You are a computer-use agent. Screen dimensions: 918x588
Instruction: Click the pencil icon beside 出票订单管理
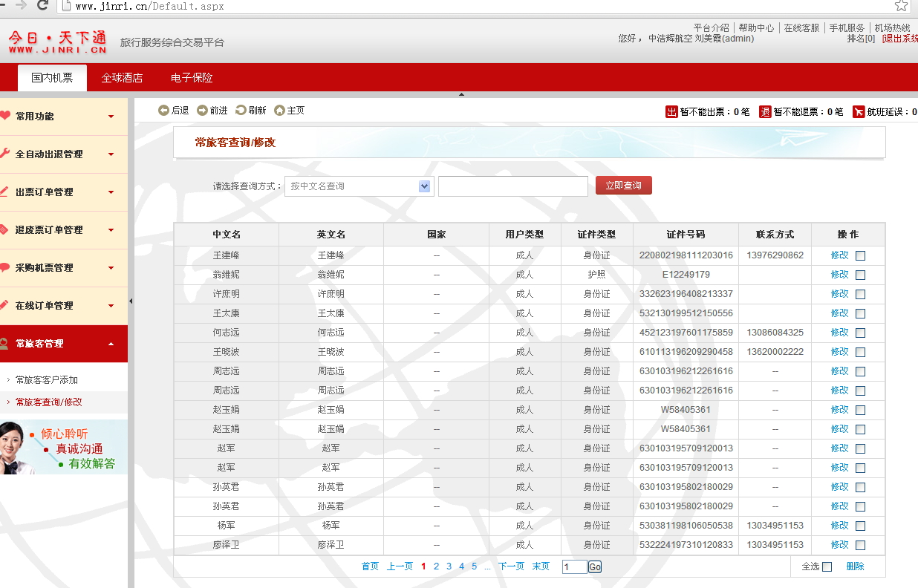(x=4, y=192)
